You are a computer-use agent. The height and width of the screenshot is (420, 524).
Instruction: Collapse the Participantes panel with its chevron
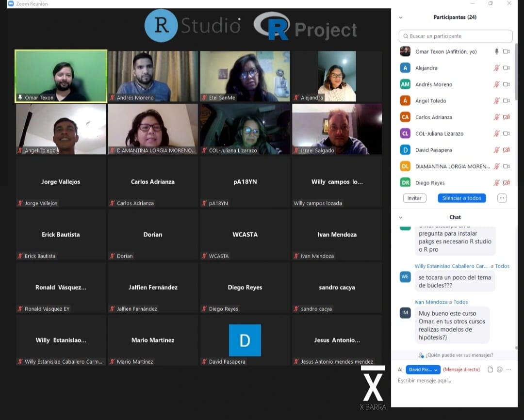point(401,17)
